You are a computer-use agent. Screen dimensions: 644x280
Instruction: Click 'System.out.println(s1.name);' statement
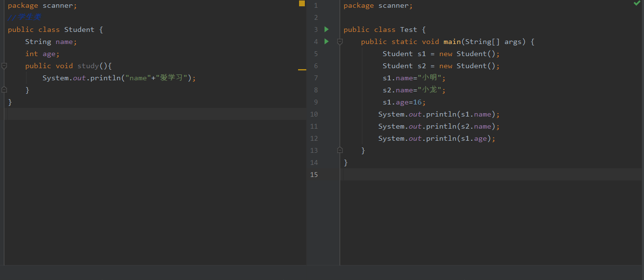439,114
